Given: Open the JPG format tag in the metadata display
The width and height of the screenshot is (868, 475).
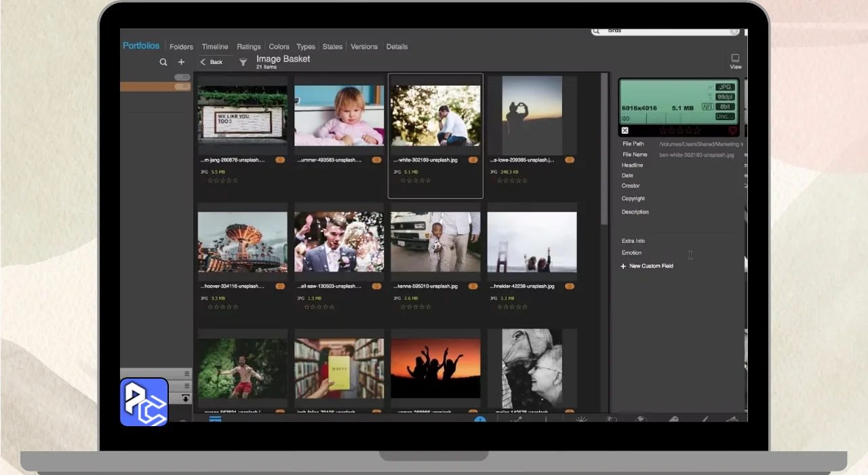Looking at the screenshot, I should tap(726, 88).
